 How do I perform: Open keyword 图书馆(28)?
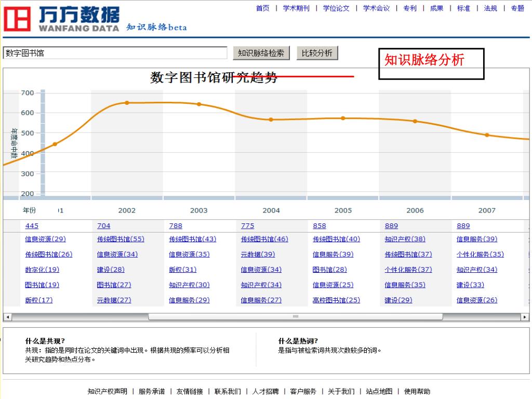tap(330, 270)
